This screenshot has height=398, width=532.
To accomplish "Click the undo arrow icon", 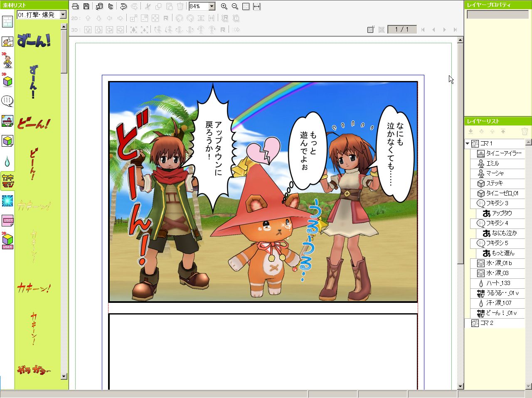I will [123, 6].
